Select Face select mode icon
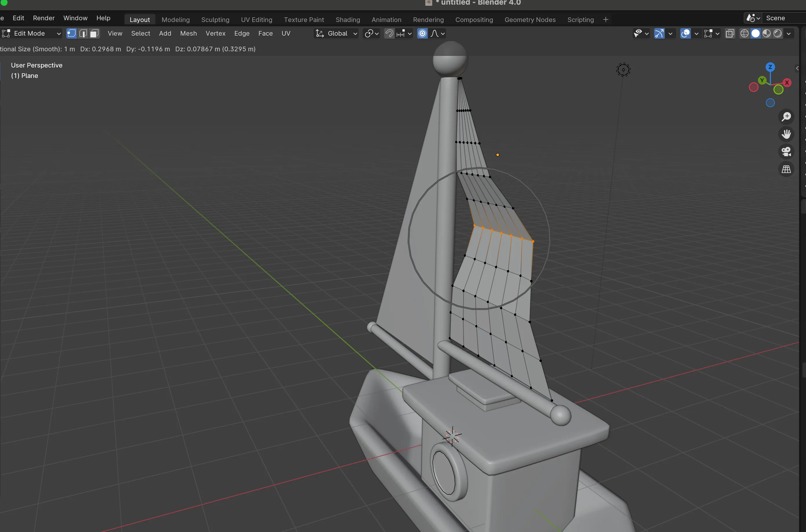 click(94, 33)
